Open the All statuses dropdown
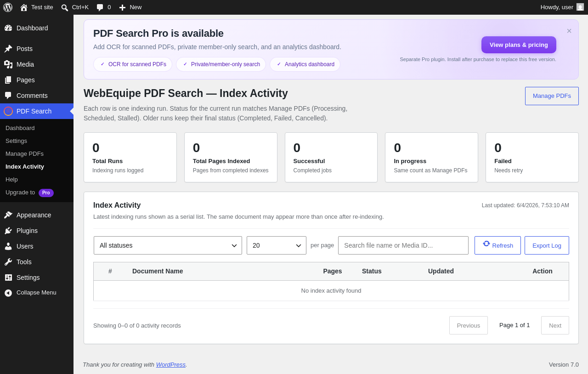Image resolution: width=588 pixels, height=374 pixels. (x=168, y=245)
